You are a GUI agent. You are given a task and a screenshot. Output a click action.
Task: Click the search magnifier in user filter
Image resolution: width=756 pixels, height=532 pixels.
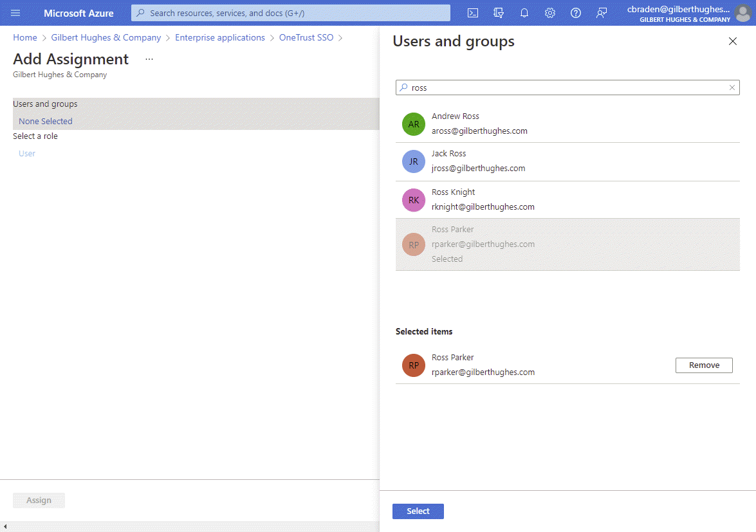(403, 87)
